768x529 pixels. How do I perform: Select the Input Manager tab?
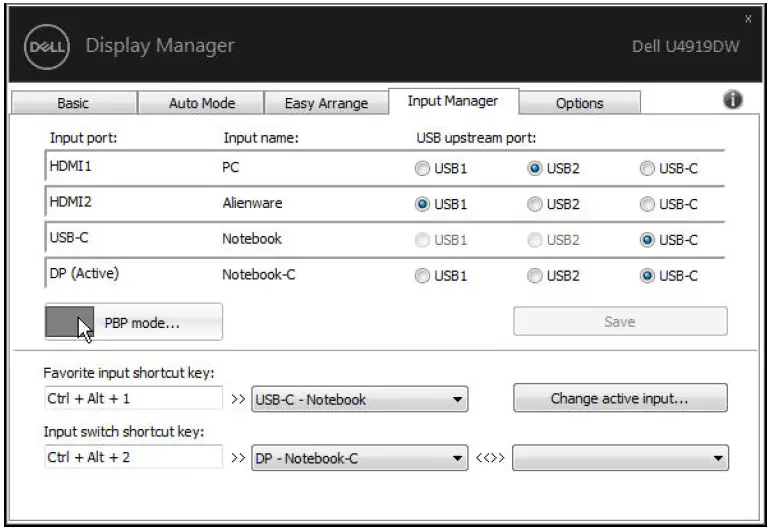pyautogui.click(x=453, y=101)
